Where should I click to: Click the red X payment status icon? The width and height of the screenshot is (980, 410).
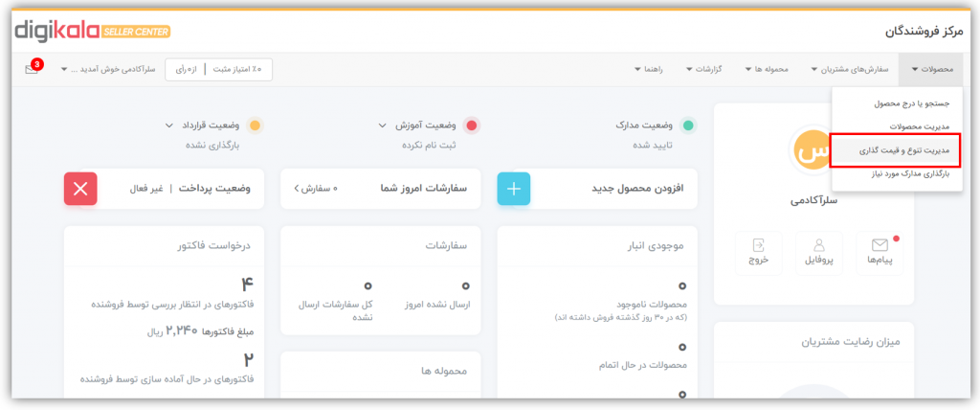[x=80, y=189]
